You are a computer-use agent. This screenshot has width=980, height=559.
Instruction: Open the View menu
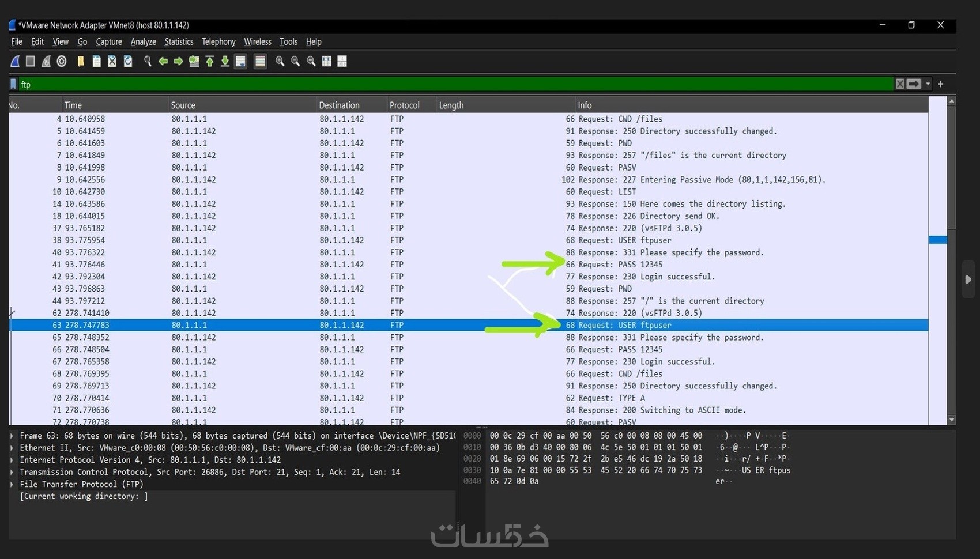(x=61, y=41)
